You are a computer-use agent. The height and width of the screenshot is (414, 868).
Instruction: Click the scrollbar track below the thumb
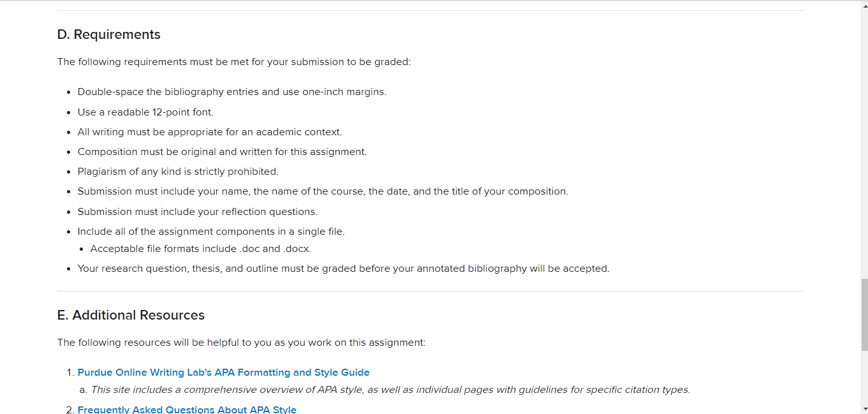click(864, 378)
